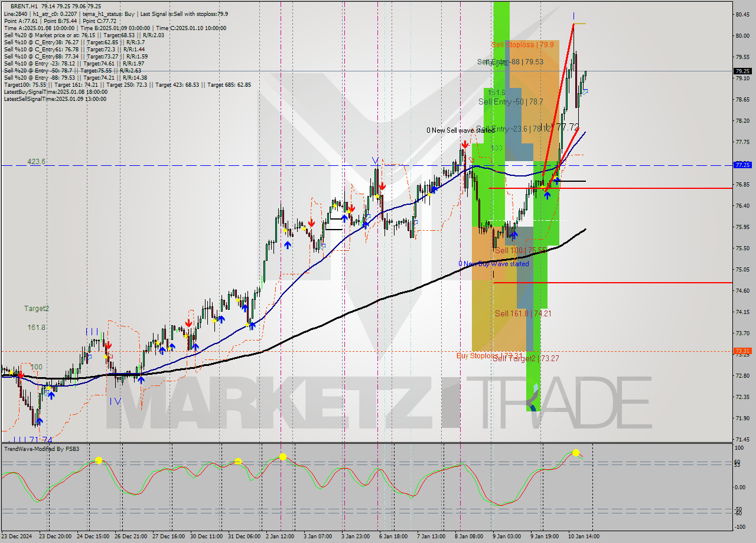Click the 0 New Sell wave started label
This screenshot has height=543, width=756.
pyautogui.click(x=461, y=130)
